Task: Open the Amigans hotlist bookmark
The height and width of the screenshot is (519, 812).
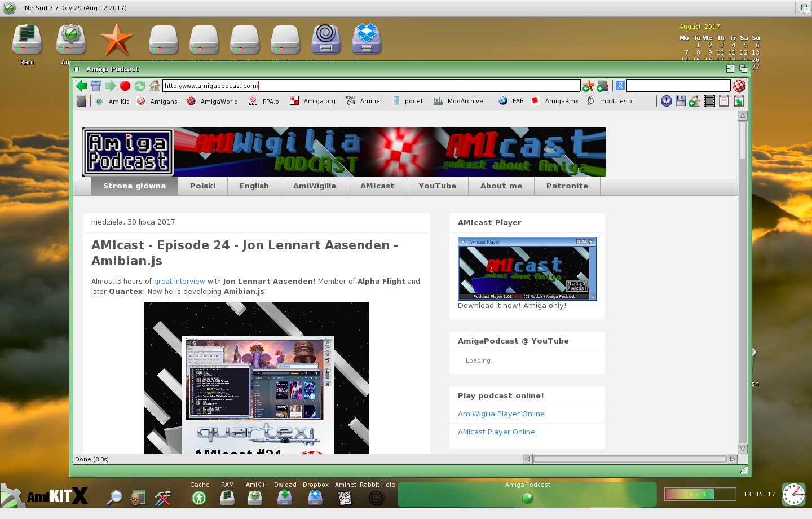Action: pos(157,102)
